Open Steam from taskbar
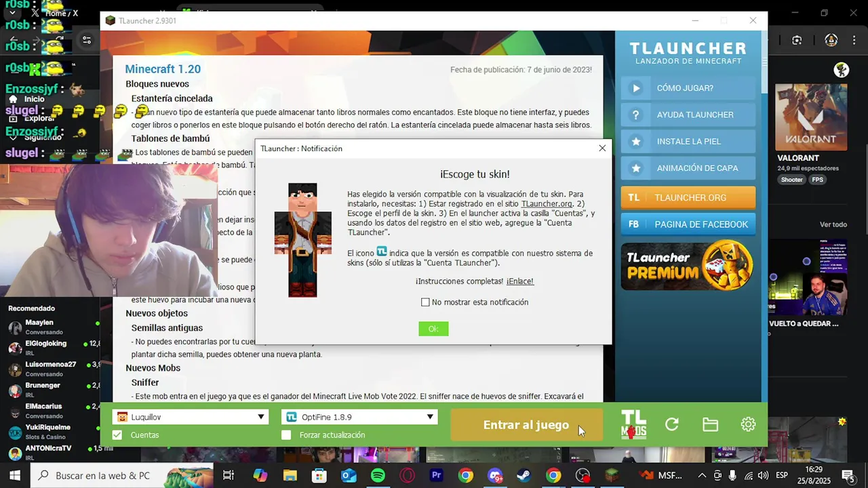The width and height of the screenshot is (868, 488). pos(524,476)
